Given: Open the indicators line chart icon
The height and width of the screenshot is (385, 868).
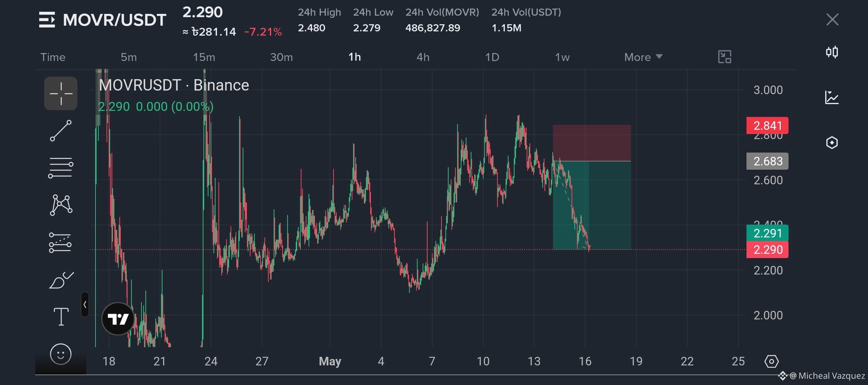Looking at the screenshot, I should 832,97.
